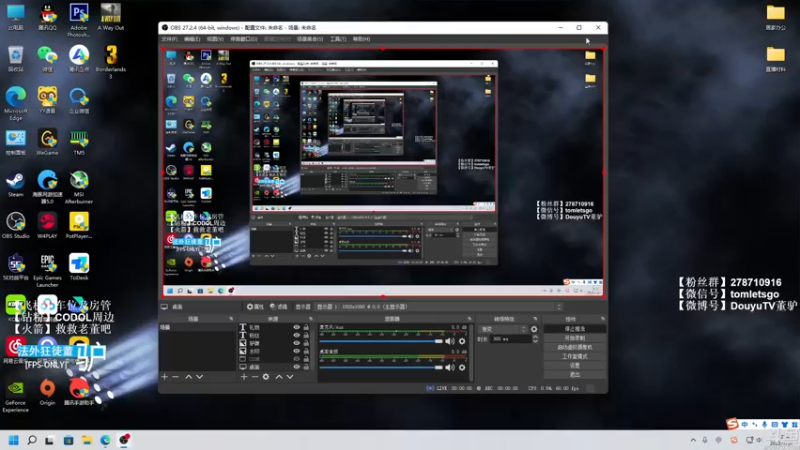Toggle visibility eye of 礼物 source
Screen dimensions: 800x450
point(296,327)
